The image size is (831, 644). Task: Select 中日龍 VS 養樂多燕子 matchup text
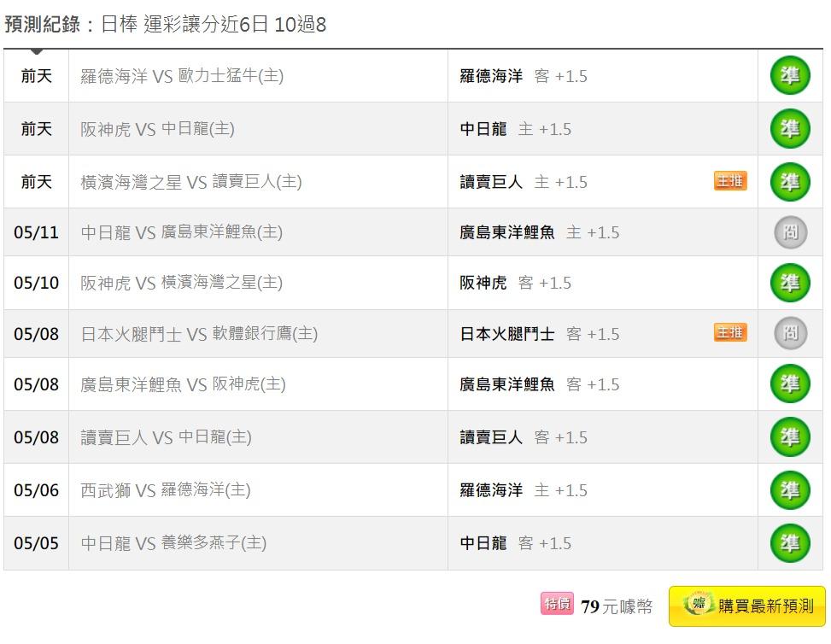tap(173, 542)
